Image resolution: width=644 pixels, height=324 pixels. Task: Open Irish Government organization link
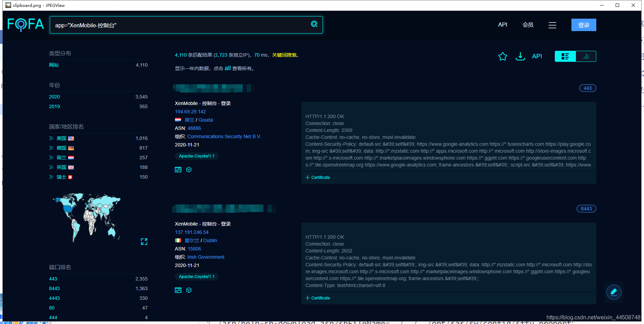click(x=206, y=257)
